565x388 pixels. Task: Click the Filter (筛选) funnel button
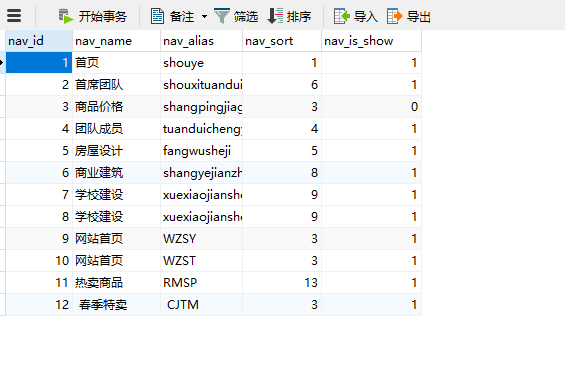click(x=236, y=17)
